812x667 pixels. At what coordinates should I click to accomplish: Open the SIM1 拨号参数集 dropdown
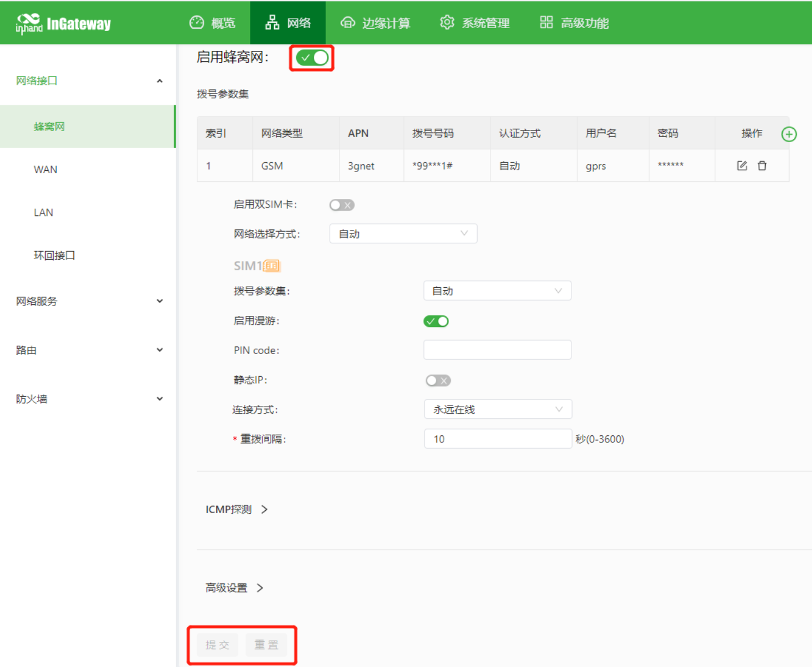[498, 291]
